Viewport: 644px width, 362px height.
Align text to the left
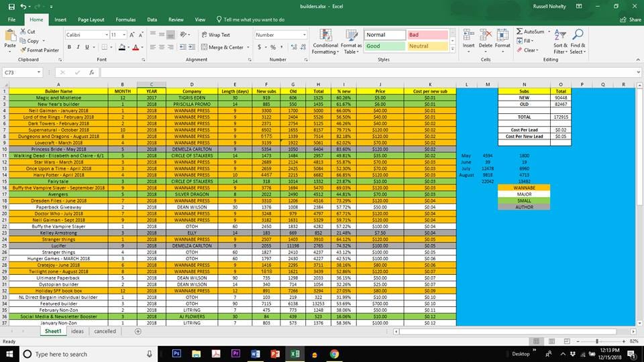click(x=153, y=48)
